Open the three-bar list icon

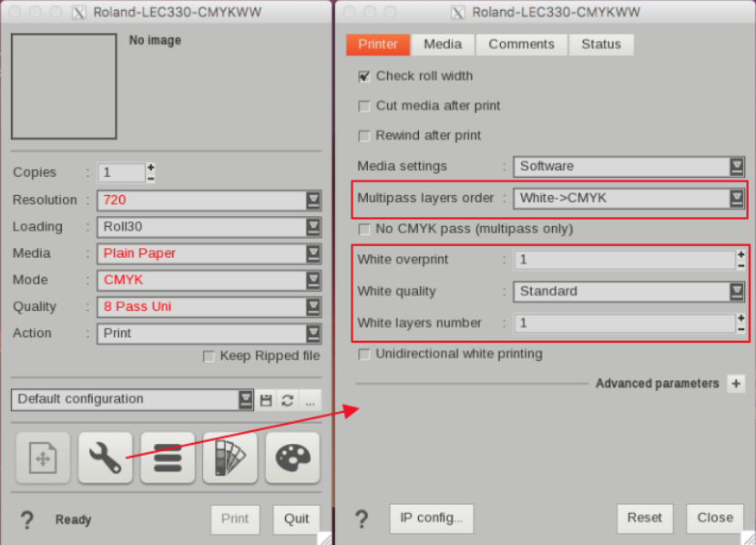point(168,458)
